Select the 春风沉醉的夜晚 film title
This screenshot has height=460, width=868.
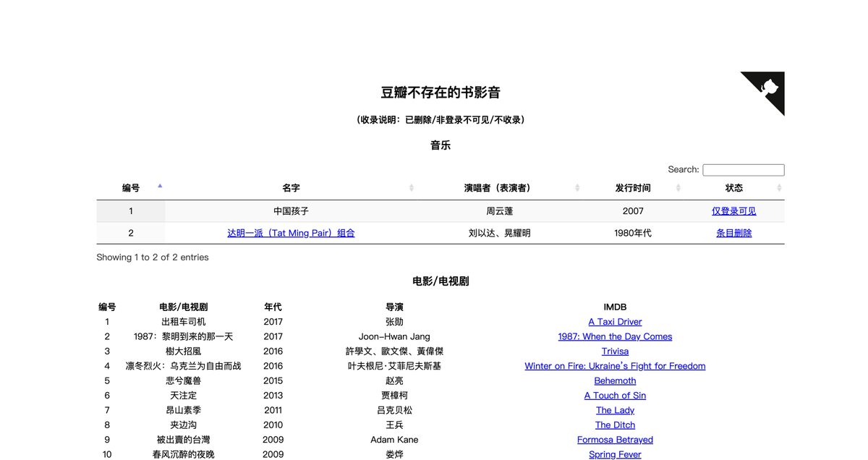pos(184,454)
